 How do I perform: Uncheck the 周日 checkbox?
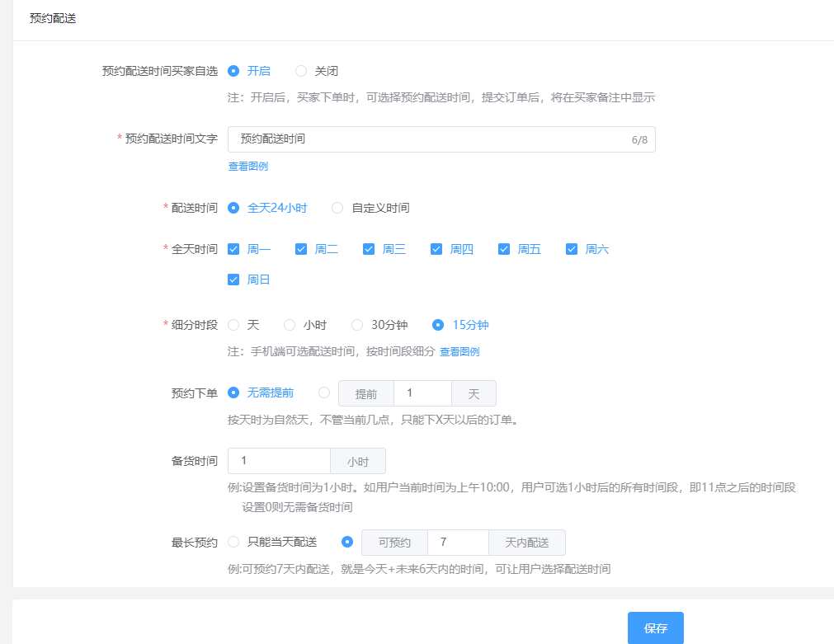(233, 280)
